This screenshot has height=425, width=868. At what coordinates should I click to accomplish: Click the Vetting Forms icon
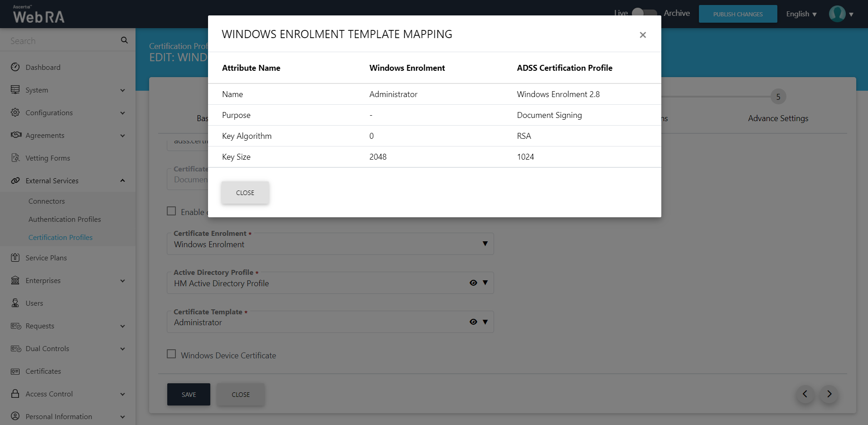pos(15,158)
